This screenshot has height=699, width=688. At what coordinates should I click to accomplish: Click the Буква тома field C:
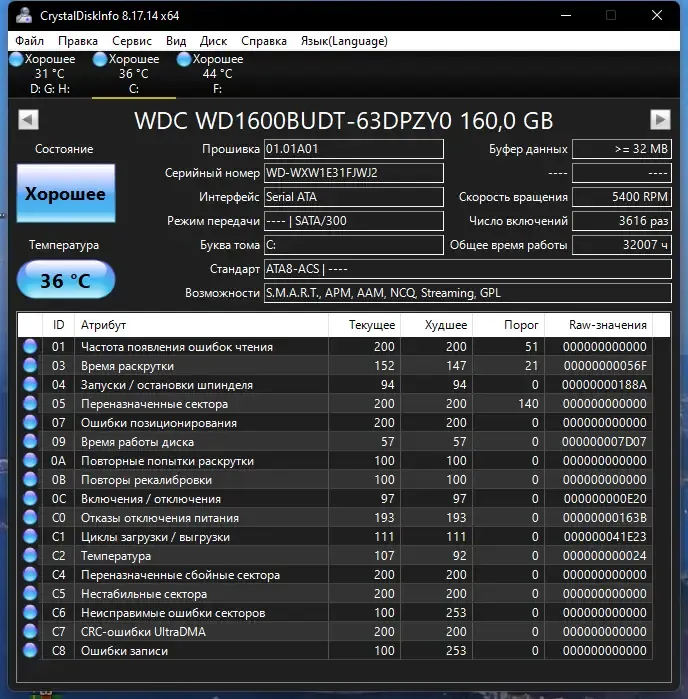pos(354,245)
